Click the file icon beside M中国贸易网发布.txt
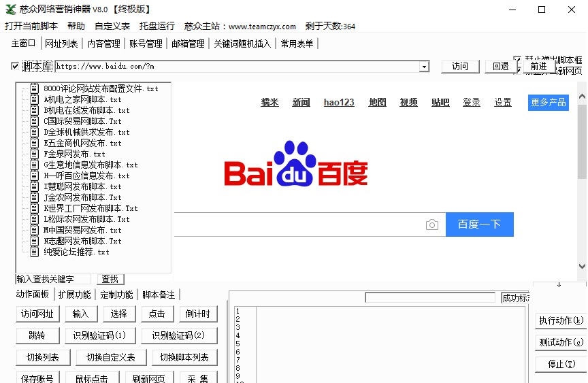 pos(34,230)
